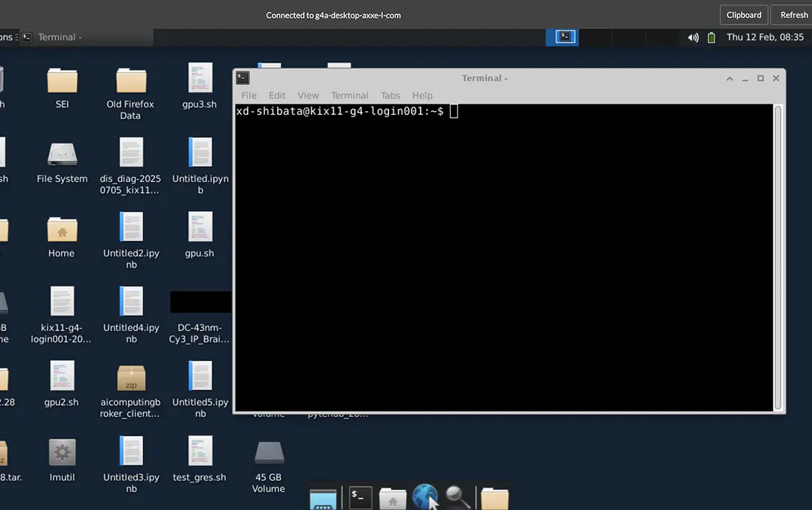Viewport: 812px width, 510px height.
Task: Open the File System drive icon
Action: tap(62, 154)
